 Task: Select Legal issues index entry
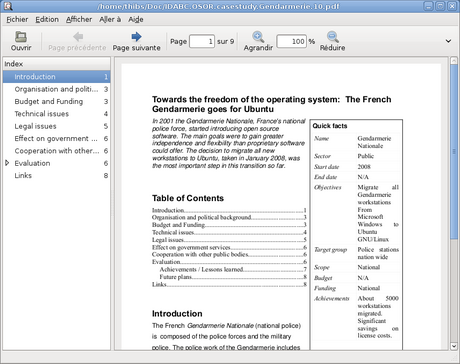(57, 126)
